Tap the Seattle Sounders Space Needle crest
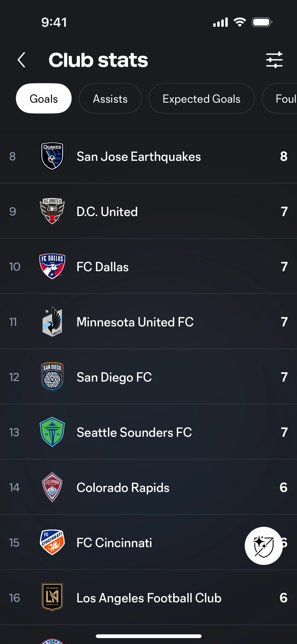 click(52, 432)
